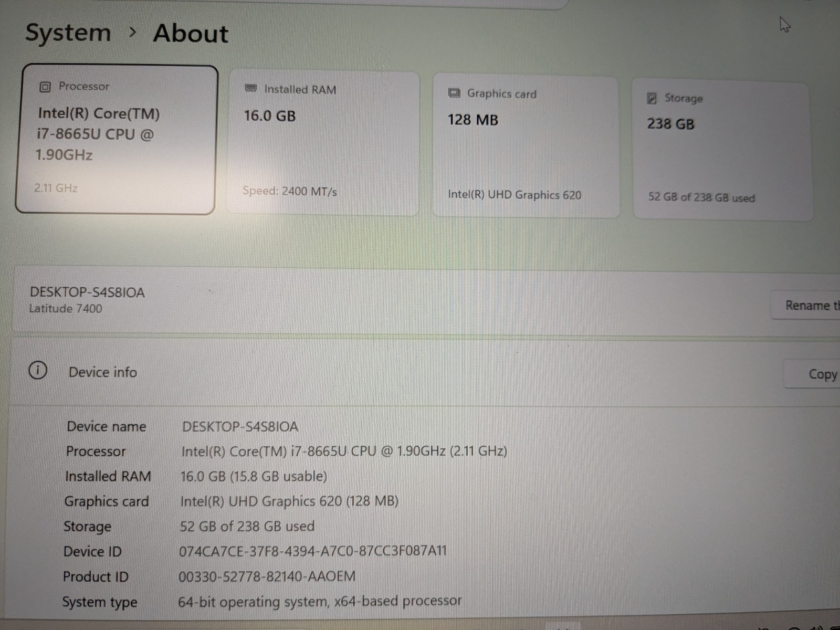Click the Storage drive icon
Viewport: 840px width, 630px height.
tap(652, 98)
